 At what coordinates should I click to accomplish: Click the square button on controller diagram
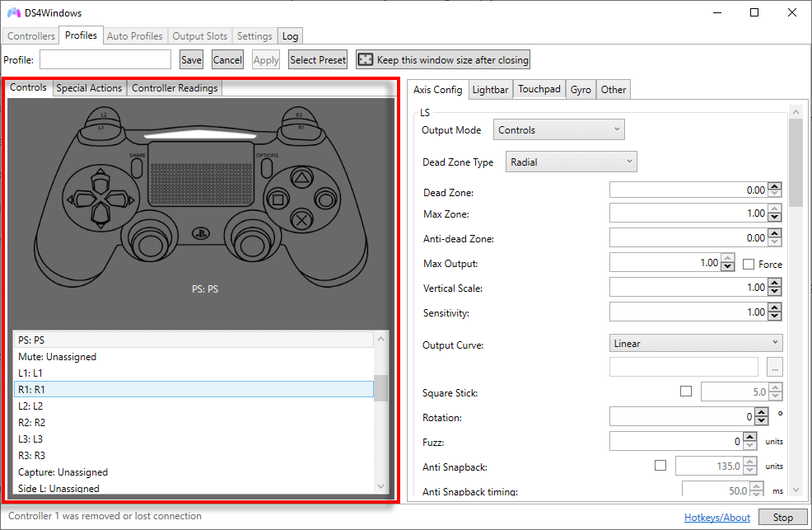[278, 199]
